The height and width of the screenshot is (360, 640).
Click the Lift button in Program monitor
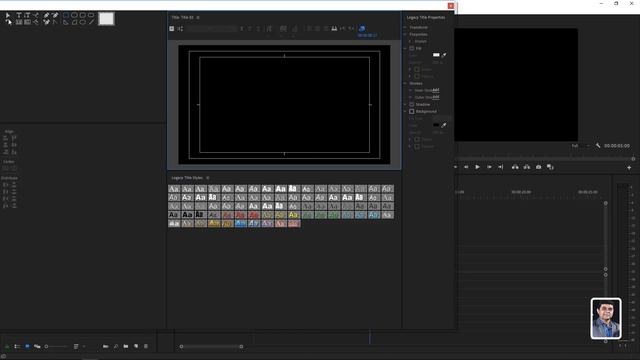(515, 167)
